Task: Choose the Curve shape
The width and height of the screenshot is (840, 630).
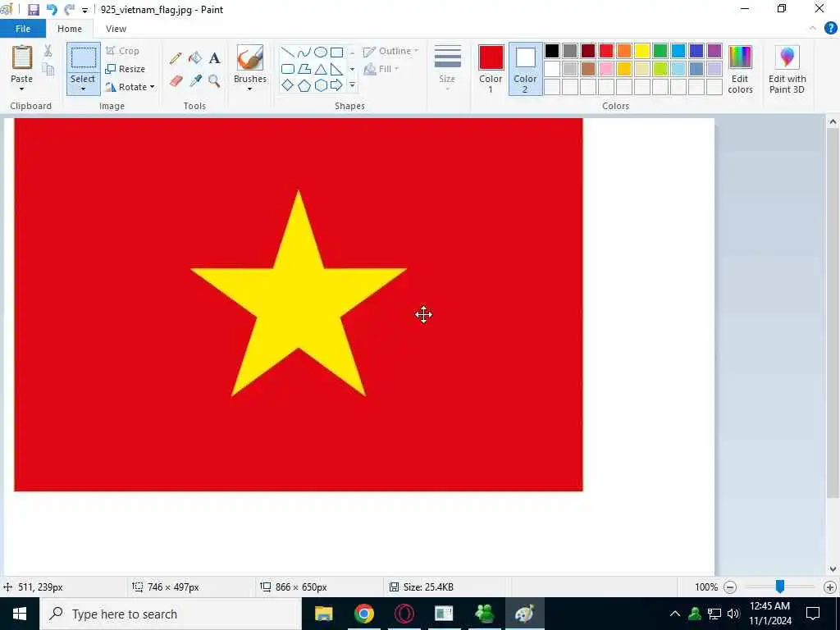Action: tap(304, 52)
